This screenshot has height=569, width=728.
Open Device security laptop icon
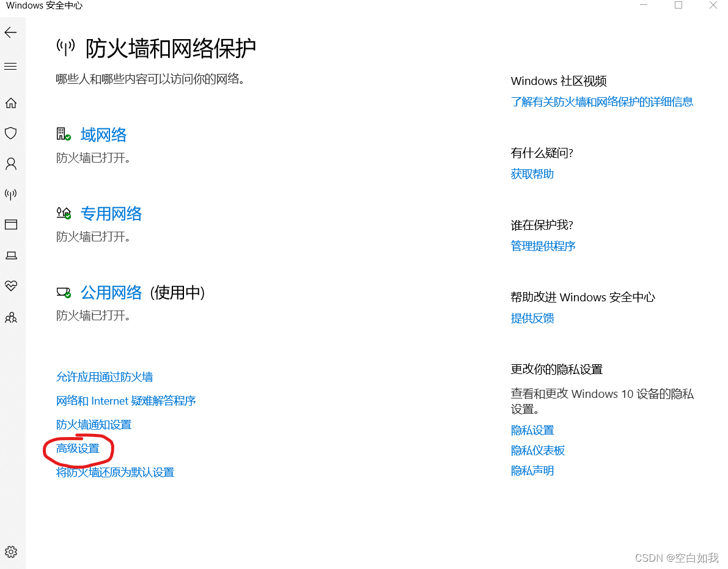(10, 255)
